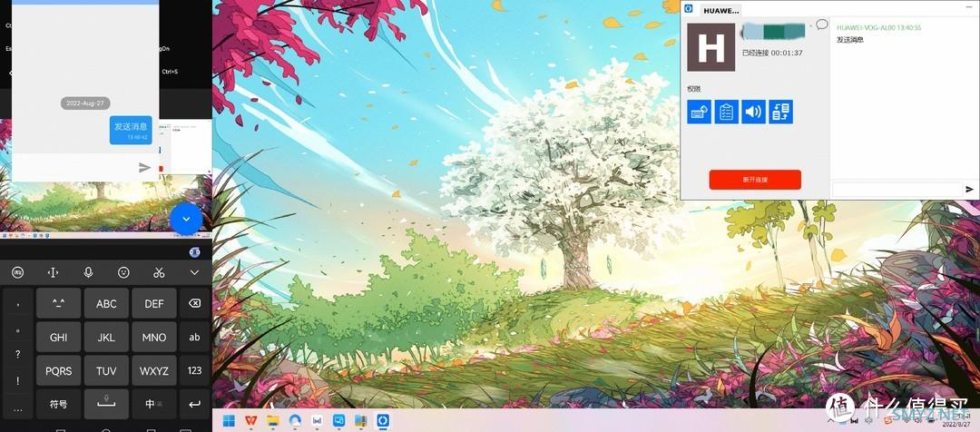Open the input method settings icon

coord(18,272)
